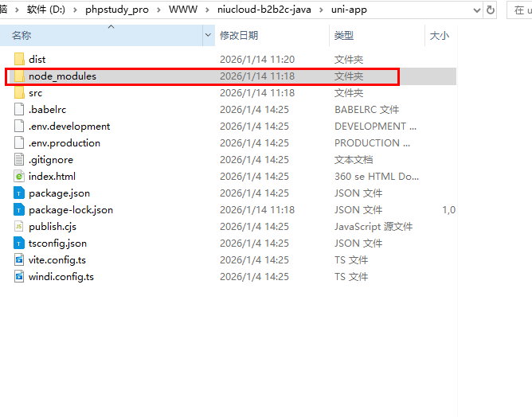The height and width of the screenshot is (417, 532).
Task: Click the 360 se HTML Do... type cell
Action: click(377, 177)
